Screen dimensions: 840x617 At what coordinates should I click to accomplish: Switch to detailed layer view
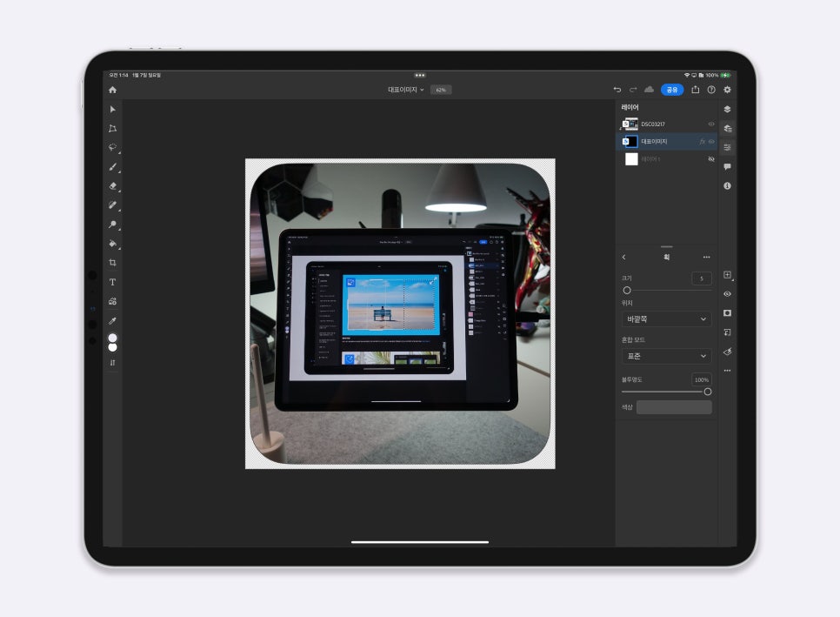[727, 129]
